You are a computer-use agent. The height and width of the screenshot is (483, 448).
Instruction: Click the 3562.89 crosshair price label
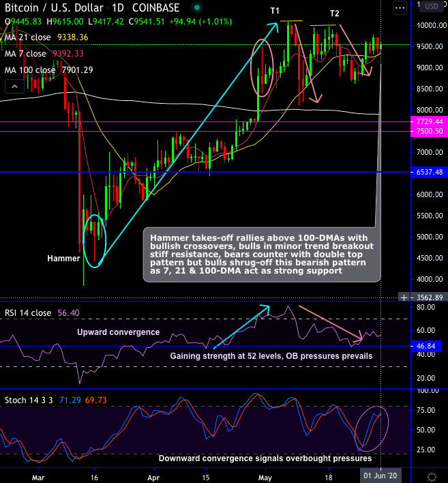(429, 297)
